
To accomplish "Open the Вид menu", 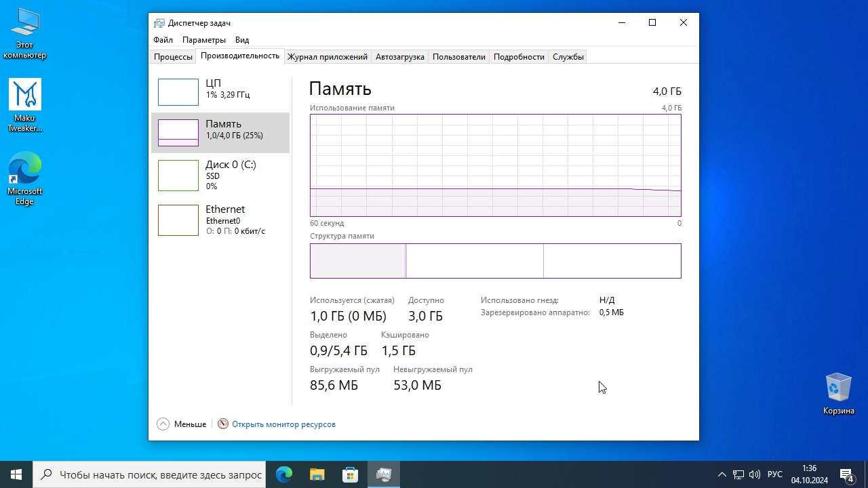I will (242, 40).
